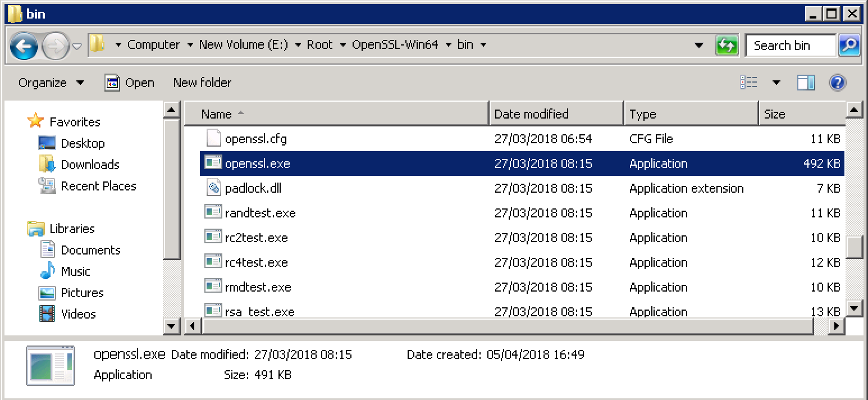Sort by Type column header
This screenshot has width=868, height=400.
[692, 114]
